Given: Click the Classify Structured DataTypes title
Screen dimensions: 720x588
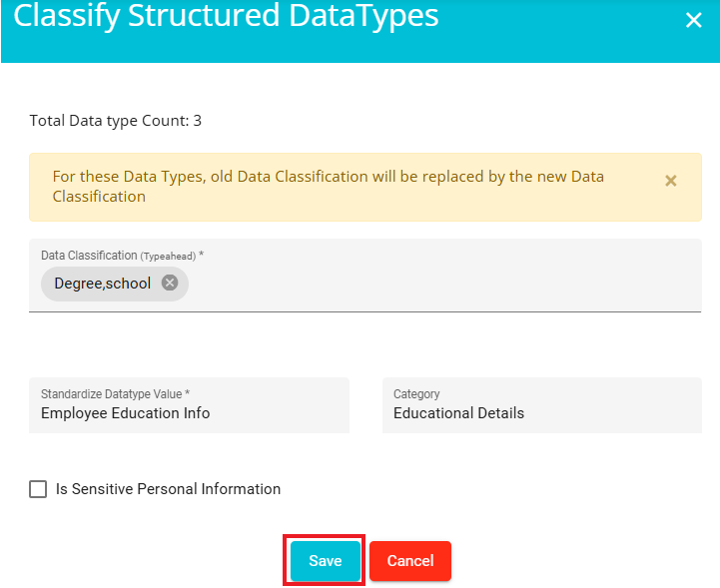Looking at the screenshot, I should [226, 16].
